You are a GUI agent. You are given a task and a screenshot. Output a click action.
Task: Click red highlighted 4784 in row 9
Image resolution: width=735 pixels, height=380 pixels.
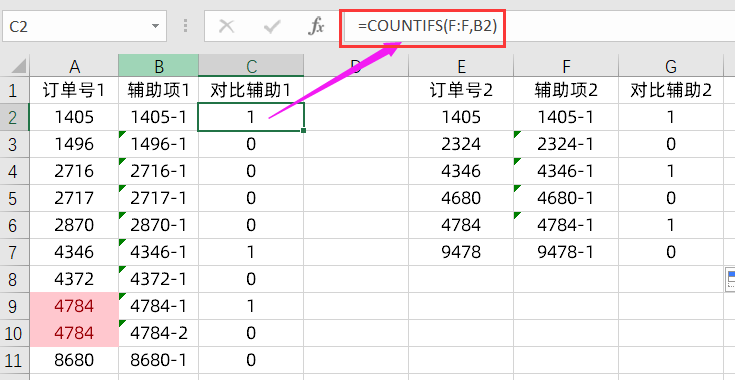74,306
